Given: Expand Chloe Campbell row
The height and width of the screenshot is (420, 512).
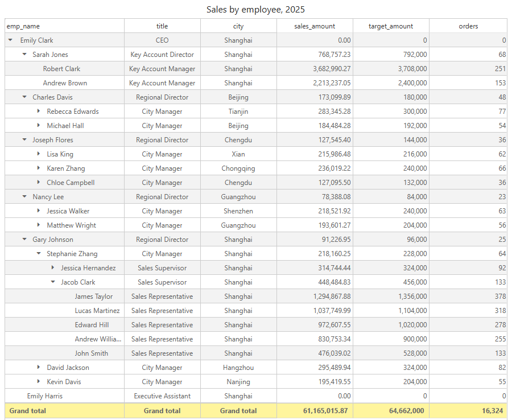Looking at the screenshot, I should [39, 182].
